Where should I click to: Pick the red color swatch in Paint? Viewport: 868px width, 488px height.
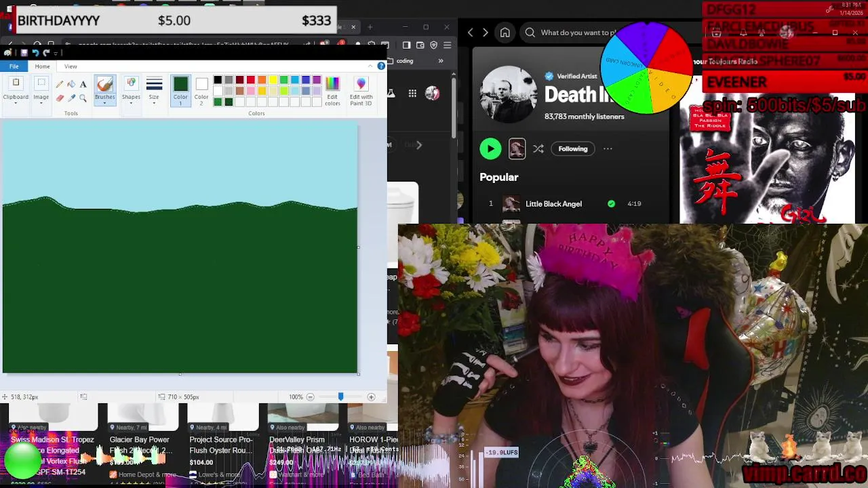tap(251, 80)
